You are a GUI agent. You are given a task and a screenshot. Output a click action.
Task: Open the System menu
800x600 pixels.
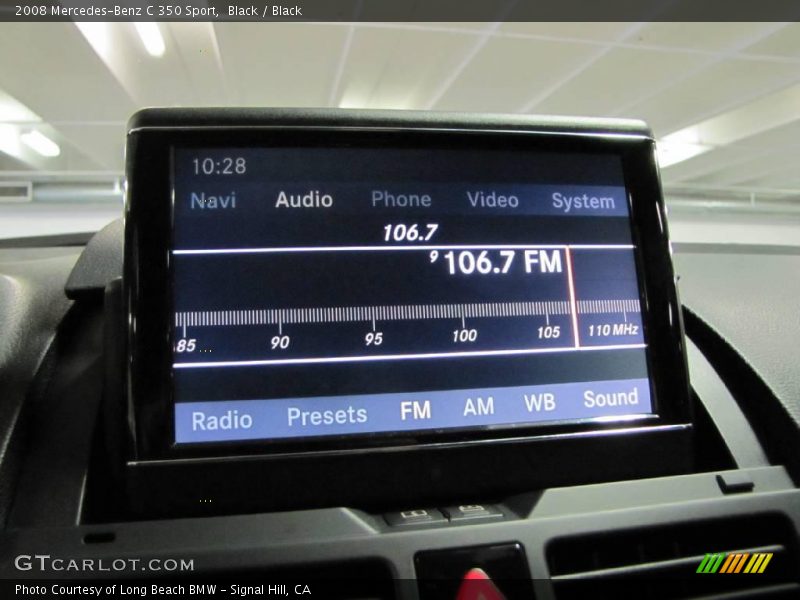pyautogui.click(x=583, y=201)
